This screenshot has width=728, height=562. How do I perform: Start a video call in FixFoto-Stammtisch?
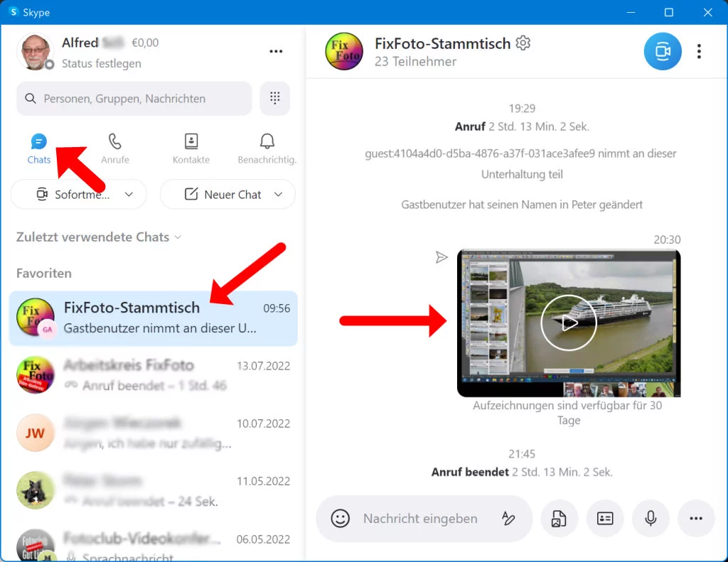(663, 51)
